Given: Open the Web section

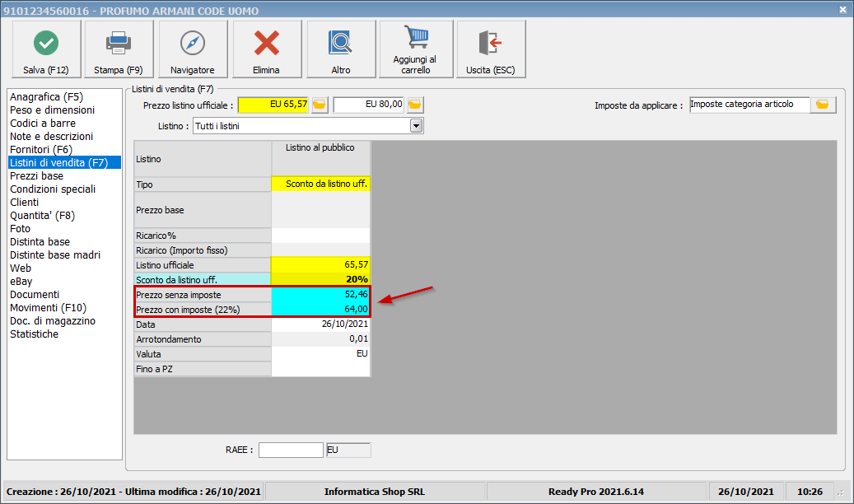Looking at the screenshot, I should pyautogui.click(x=21, y=268).
